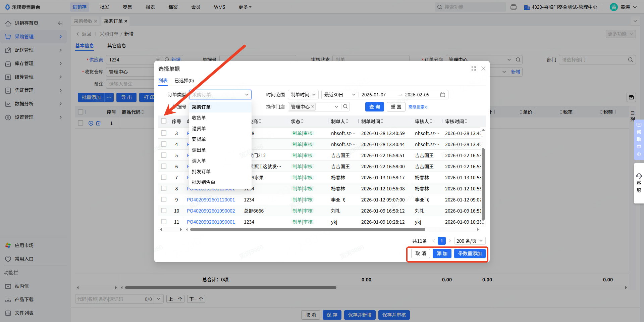
Task: Remove the 管理中心 tag in 操作门店
Action: [313, 107]
